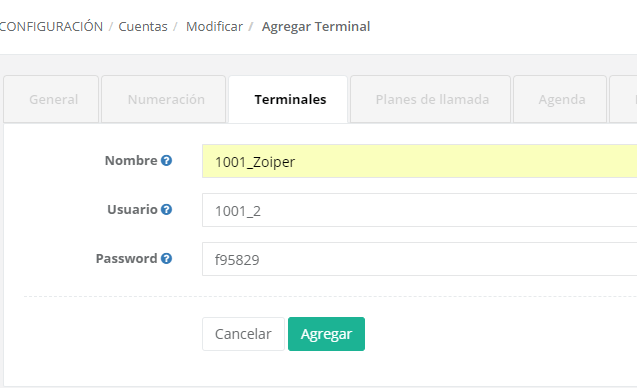
Task: Click the Usuario field label
Action: click(x=132, y=209)
